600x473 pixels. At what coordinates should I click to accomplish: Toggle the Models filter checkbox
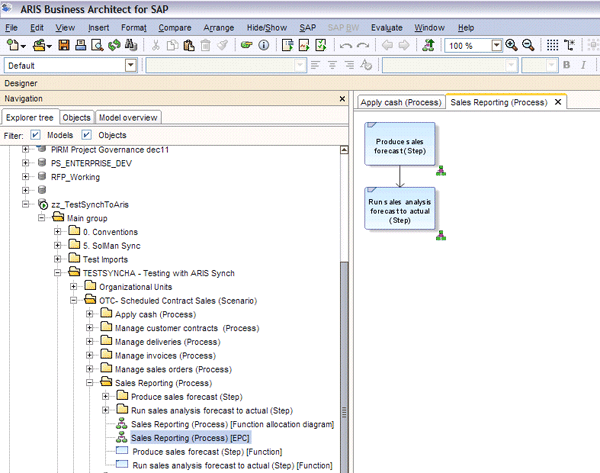coord(35,135)
